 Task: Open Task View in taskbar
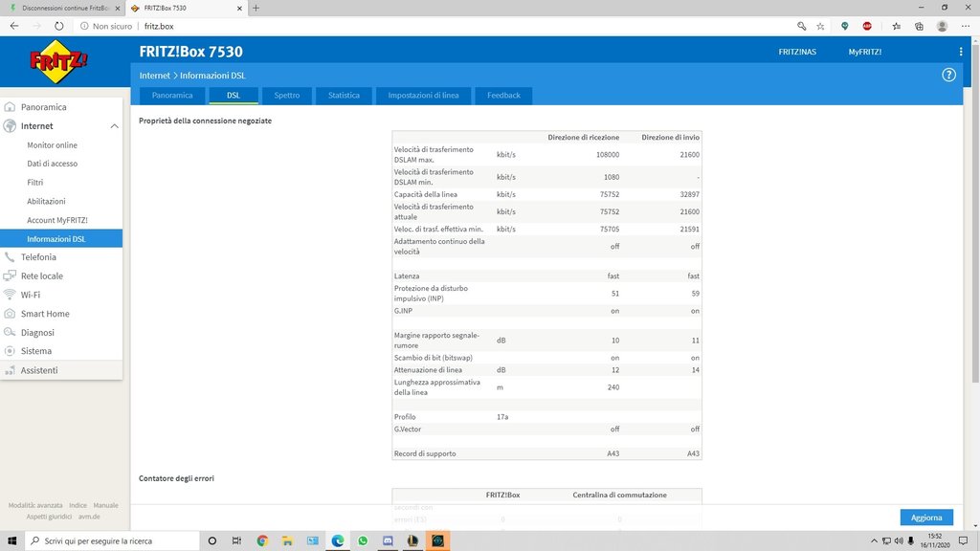[236, 541]
